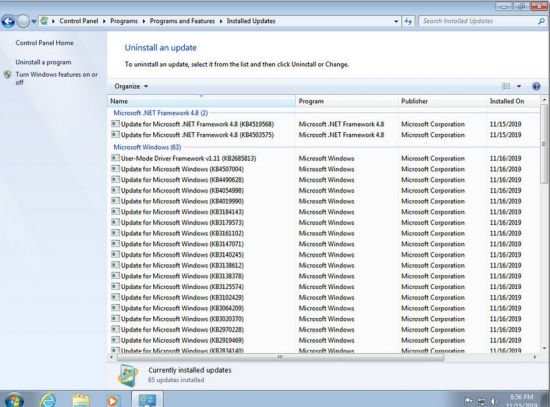The height and width of the screenshot is (407, 550).
Task: Click the icon of update KB3161102
Action: 115,233
